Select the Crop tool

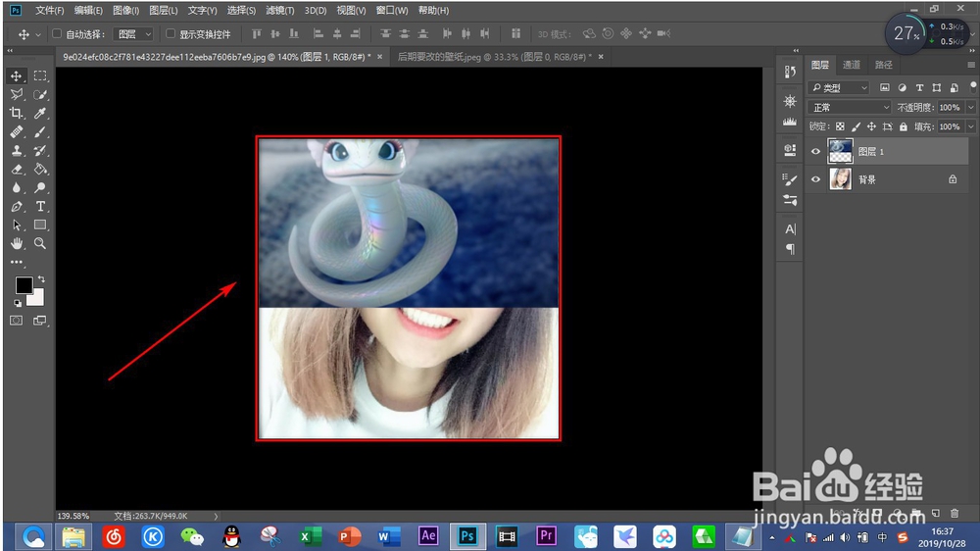click(17, 114)
